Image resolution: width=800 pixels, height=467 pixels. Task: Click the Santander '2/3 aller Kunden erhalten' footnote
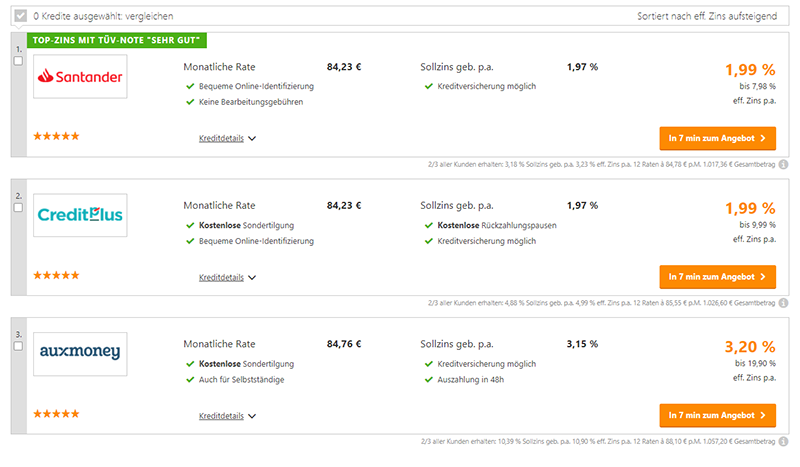point(602,164)
